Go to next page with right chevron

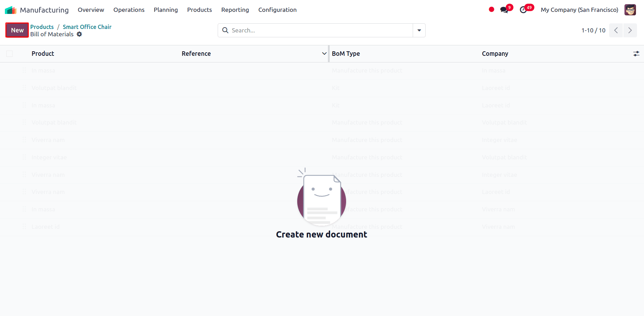tap(630, 30)
